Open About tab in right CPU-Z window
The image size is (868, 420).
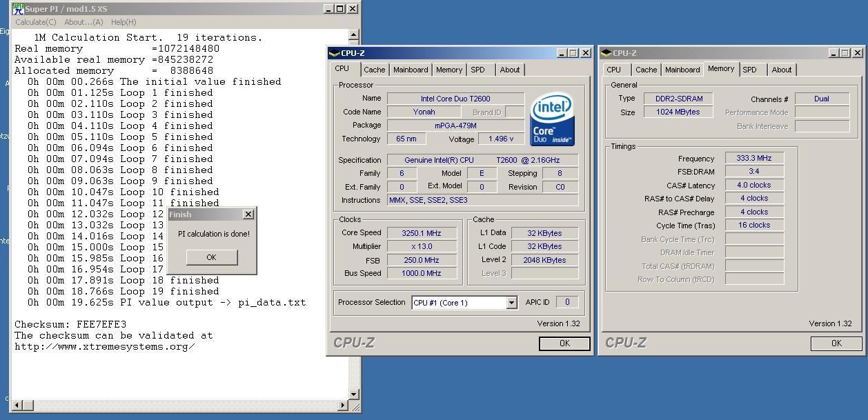tap(782, 70)
